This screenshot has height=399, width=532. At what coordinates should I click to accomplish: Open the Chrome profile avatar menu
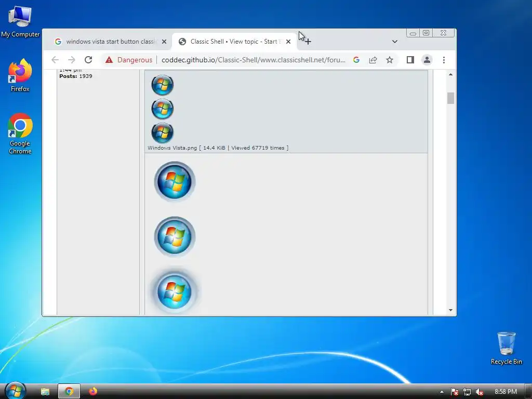click(427, 60)
